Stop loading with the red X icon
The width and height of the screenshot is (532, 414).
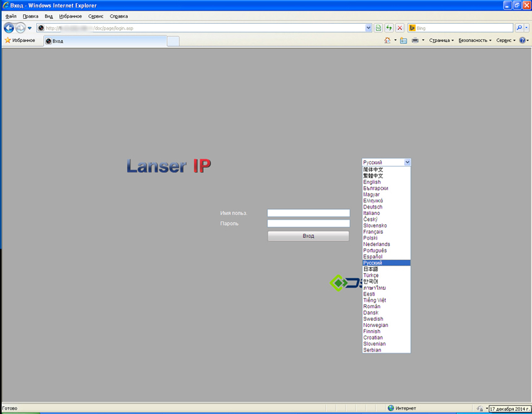(x=400, y=28)
